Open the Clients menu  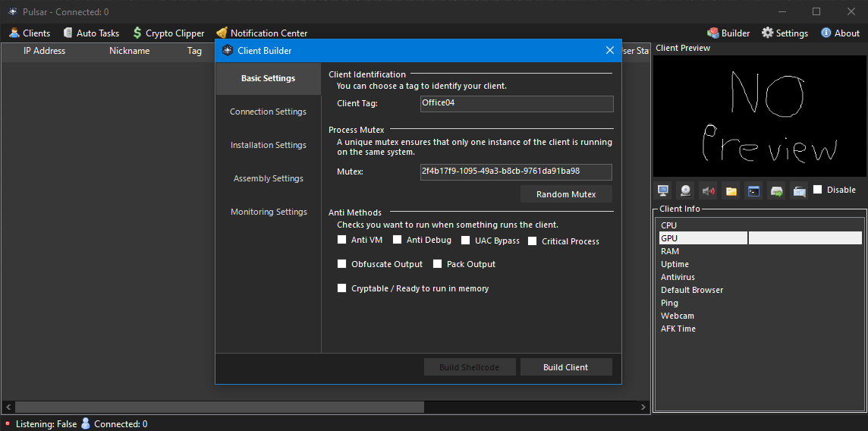pos(30,33)
